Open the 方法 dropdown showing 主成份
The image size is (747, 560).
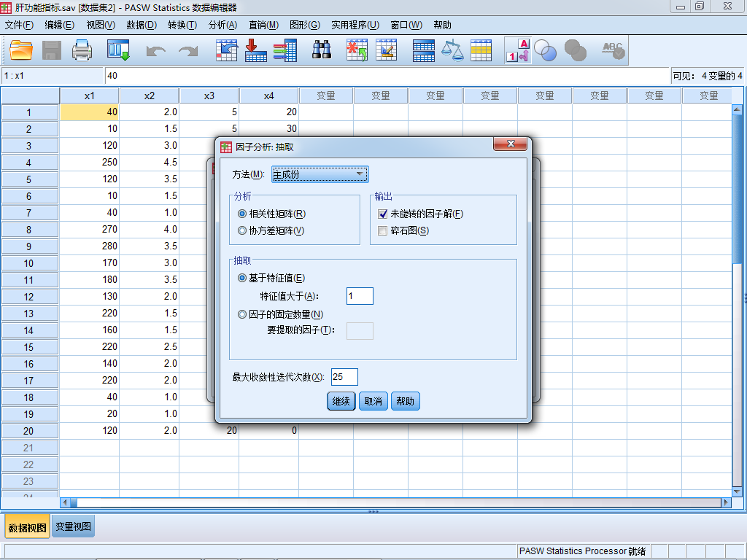[x=320, y=174]
